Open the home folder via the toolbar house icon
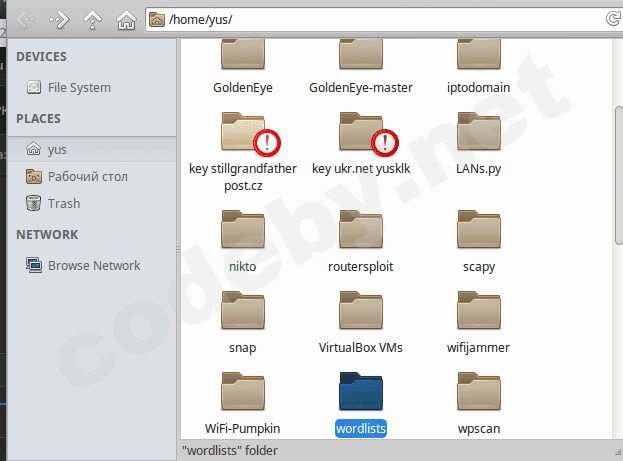This screenshot has width=623, height=461. pos(126,19)
